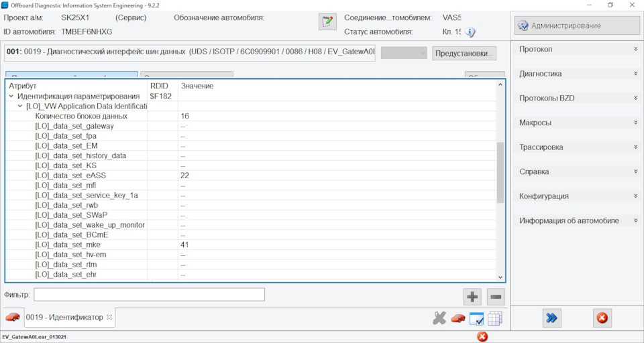Close the 0019 - Идентификатор tab
The width and height of the screenshot is (644, 343).
109,317
